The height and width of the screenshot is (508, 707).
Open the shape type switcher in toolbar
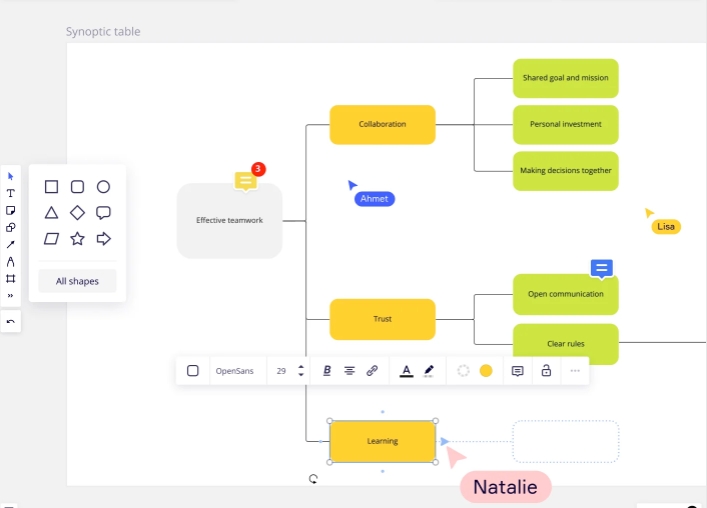[x=193, y=371]
